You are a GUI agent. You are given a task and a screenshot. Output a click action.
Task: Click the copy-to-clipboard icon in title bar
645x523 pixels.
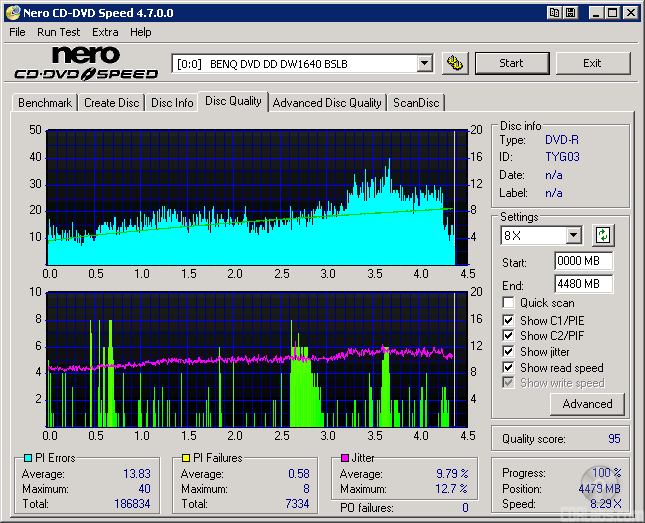(554, 13)
